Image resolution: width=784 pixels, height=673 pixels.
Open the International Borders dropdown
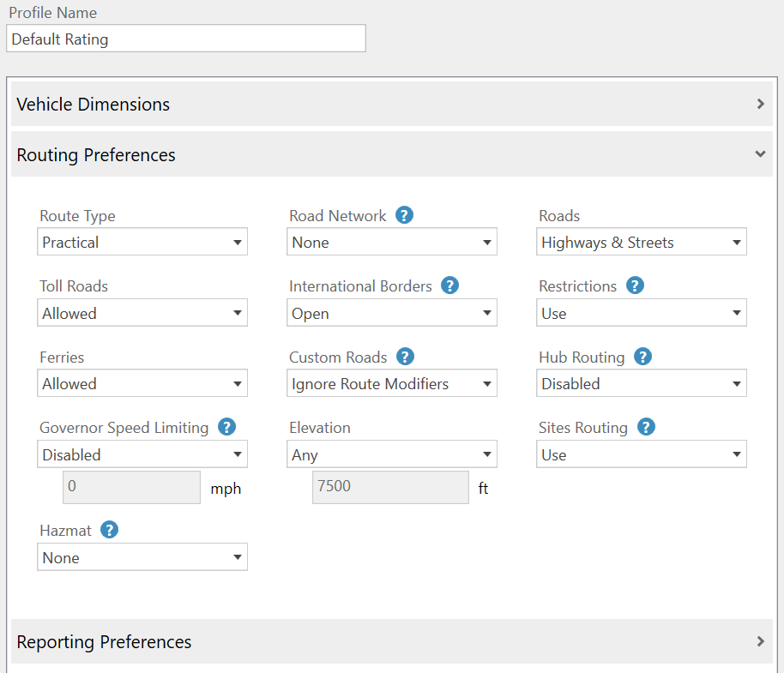point(392,313)
